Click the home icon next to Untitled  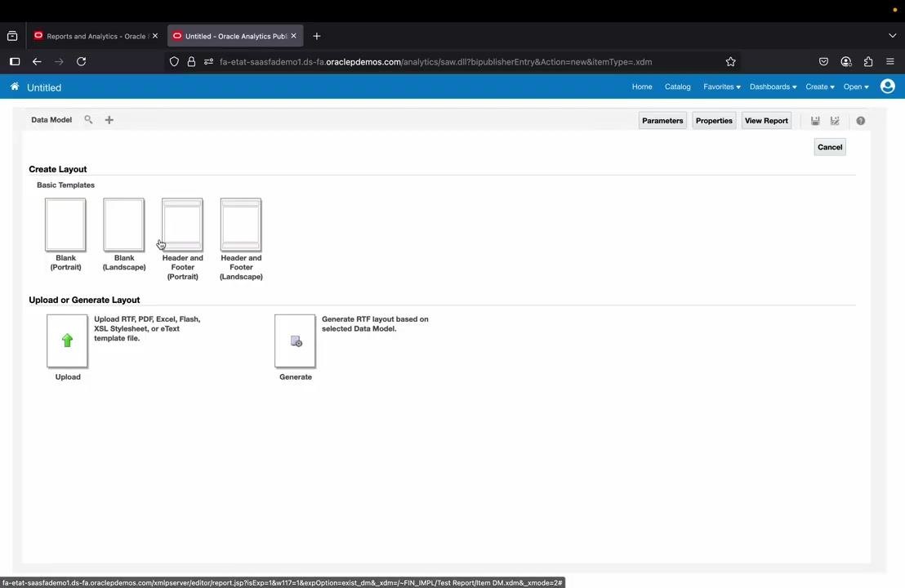tap(15, 87)
